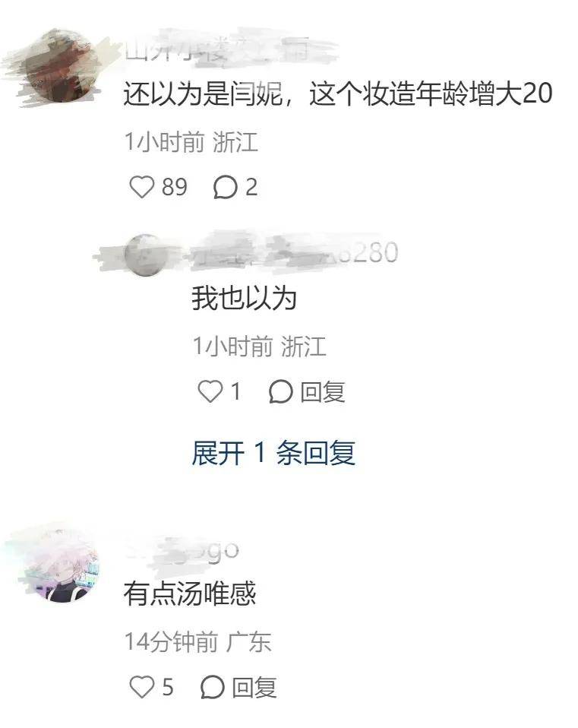This screenshot has height=728, width=578.
Task: Click "回复" text under "我也以为"
Action: click(x=323, y=392)
